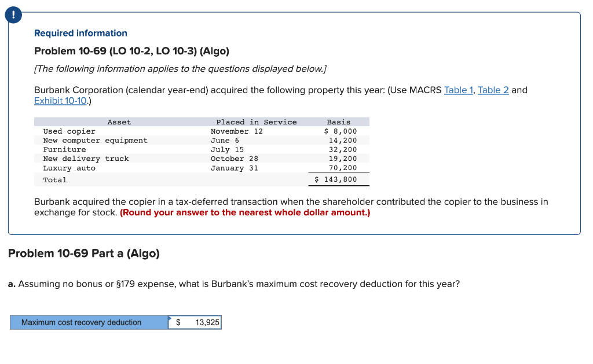Click the blue Maximum cost recovery deduction label
This screenshot has height=364, width=593.
tap(81, 322)
